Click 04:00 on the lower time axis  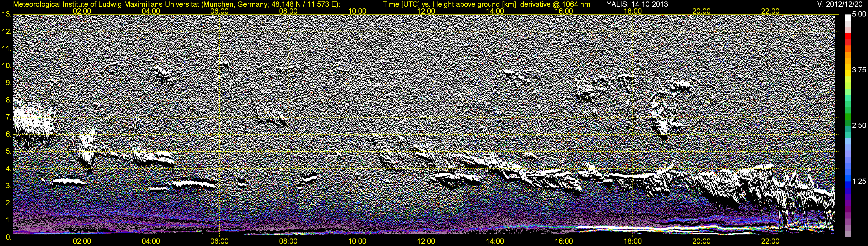151,241
